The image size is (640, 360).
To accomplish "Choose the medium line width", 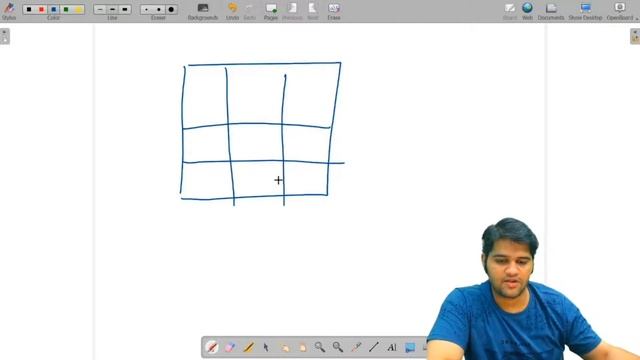I will 112,9.
